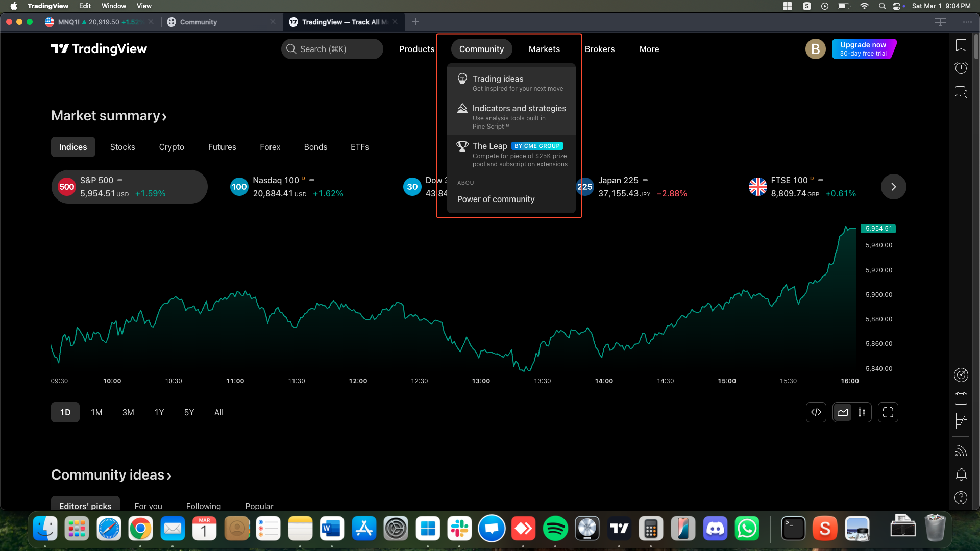Open Power of community link
This screenshot has height=551, width=980.
pyautogui.click(x=496, y=199)
